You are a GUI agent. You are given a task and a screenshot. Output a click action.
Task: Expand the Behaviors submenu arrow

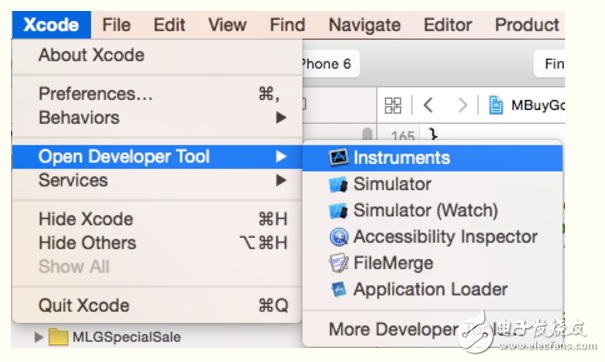tap(281, 118)
